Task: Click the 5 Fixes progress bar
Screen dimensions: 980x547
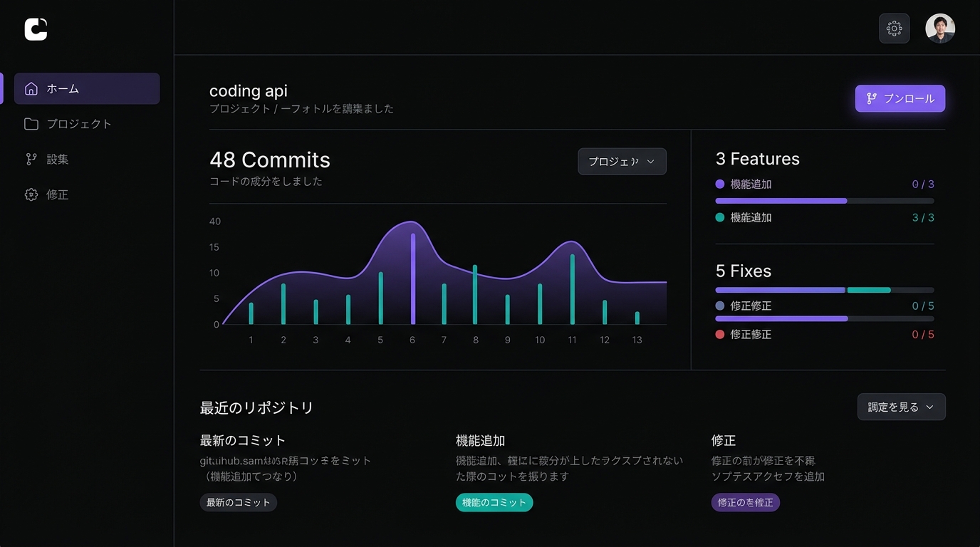Action: (x=824, y=290)
